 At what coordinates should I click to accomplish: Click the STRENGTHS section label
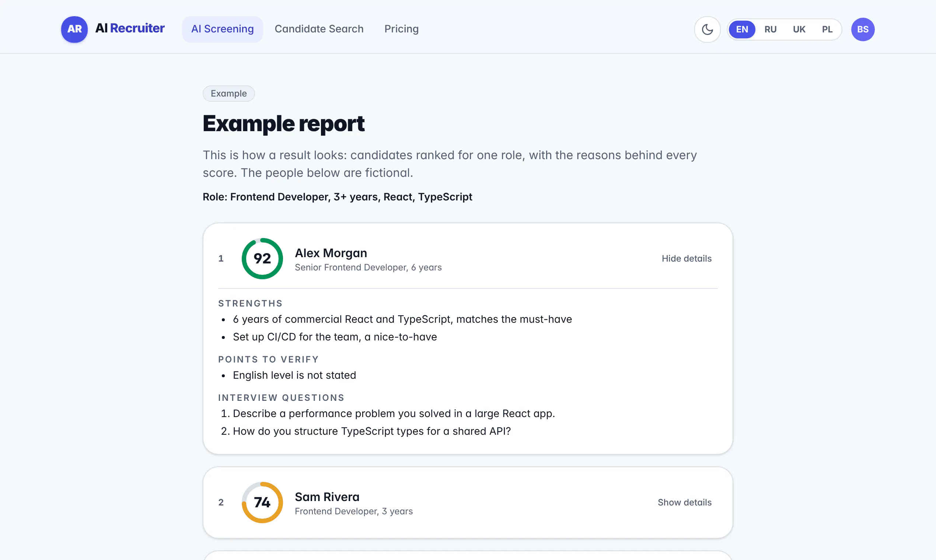250,304
